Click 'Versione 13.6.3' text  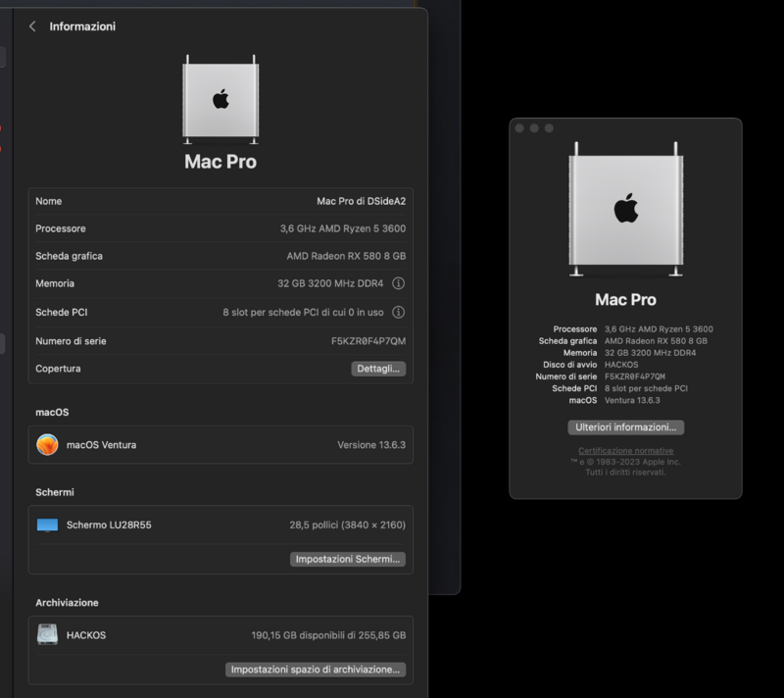(371, 445)
